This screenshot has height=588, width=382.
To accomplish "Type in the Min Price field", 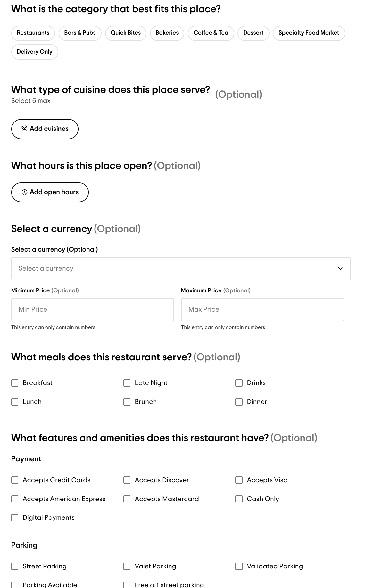I will 92,310.
